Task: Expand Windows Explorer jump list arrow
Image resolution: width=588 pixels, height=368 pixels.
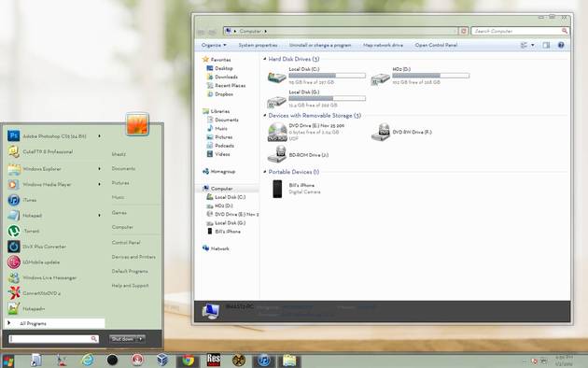Action: click(x=99, y=169)
